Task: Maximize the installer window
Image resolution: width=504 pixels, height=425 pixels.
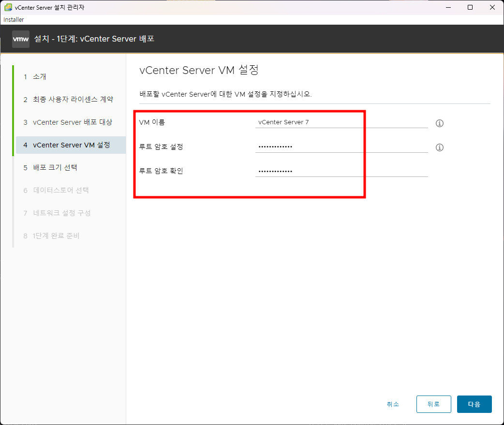Action: [x=470, y=7]
